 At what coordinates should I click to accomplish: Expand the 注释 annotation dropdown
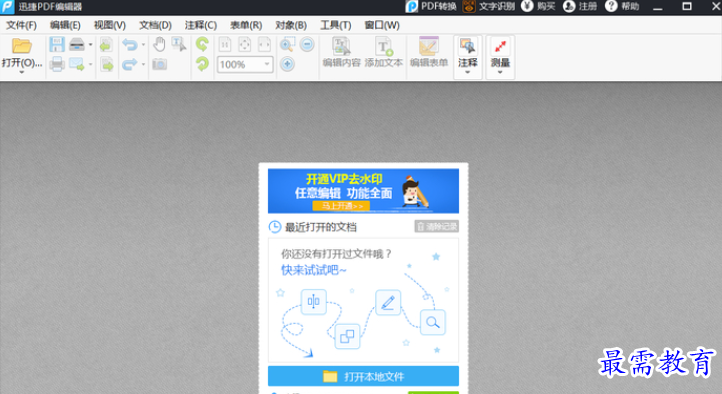tap(468, 72)
